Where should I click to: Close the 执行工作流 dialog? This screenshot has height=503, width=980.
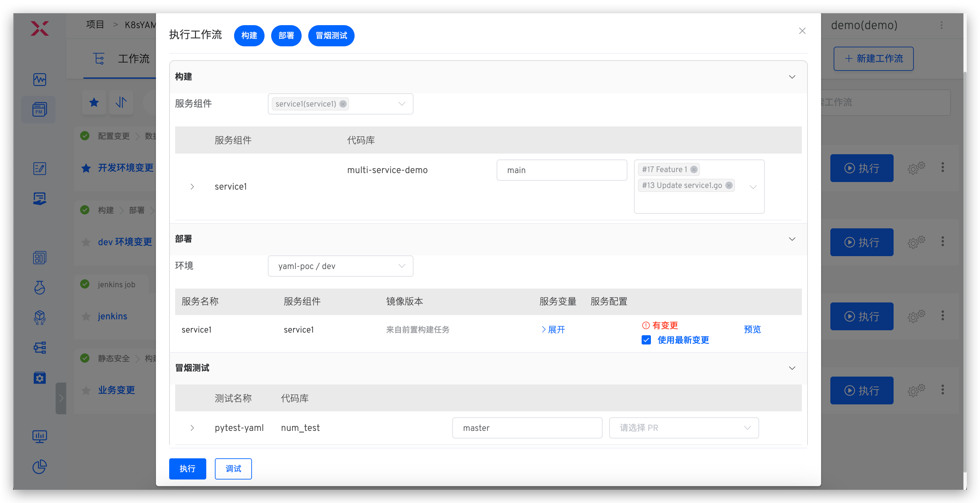[802, 31]
